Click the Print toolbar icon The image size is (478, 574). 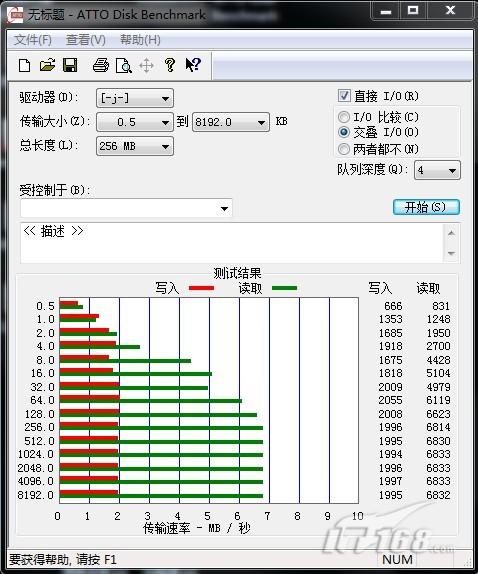click(101, 66)
